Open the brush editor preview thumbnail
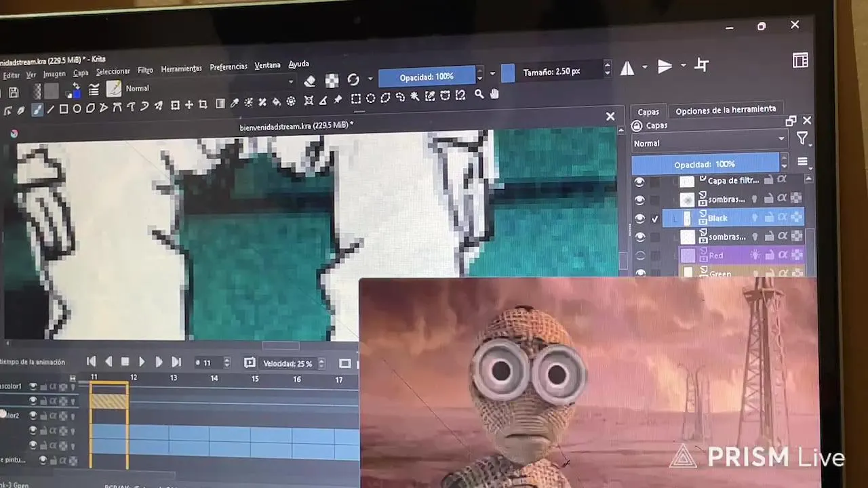Viewport: 868px width, 488px height. pyautogui.click(x=113, y=89)
